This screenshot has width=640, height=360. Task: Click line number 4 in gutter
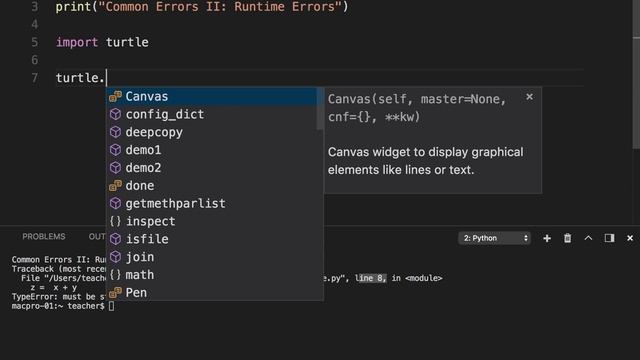(x=35, y=25)
